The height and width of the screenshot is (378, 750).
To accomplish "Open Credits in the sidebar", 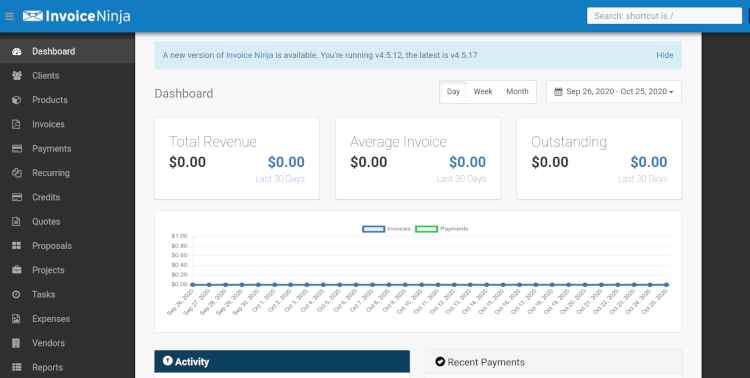I will pos(67,197).
